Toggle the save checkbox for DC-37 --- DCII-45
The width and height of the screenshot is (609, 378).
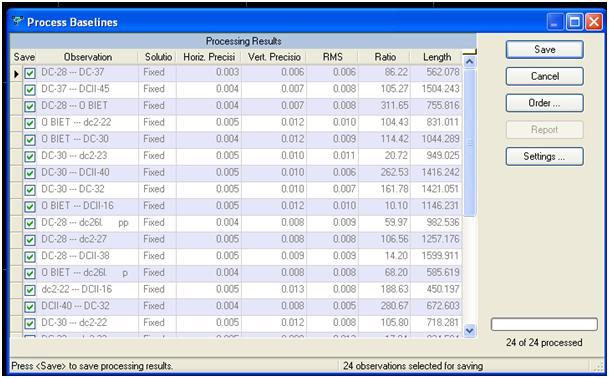coord(30,90)
